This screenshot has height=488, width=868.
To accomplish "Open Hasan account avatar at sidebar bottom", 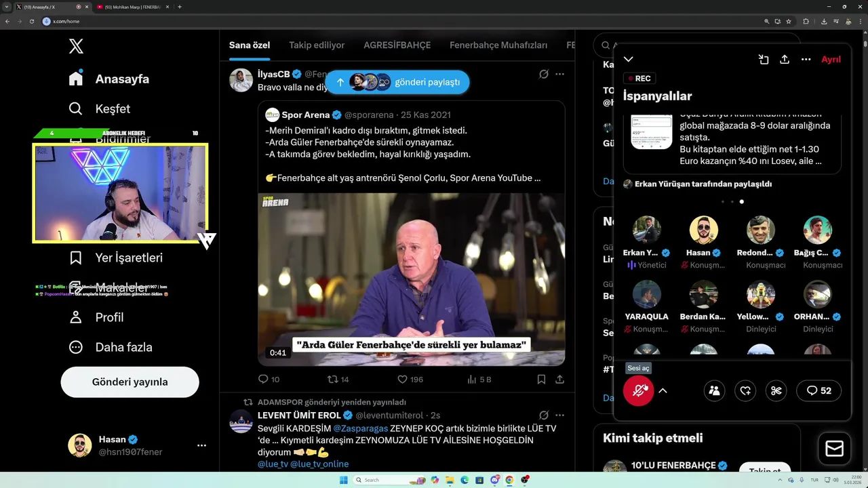I will (80, 445).
